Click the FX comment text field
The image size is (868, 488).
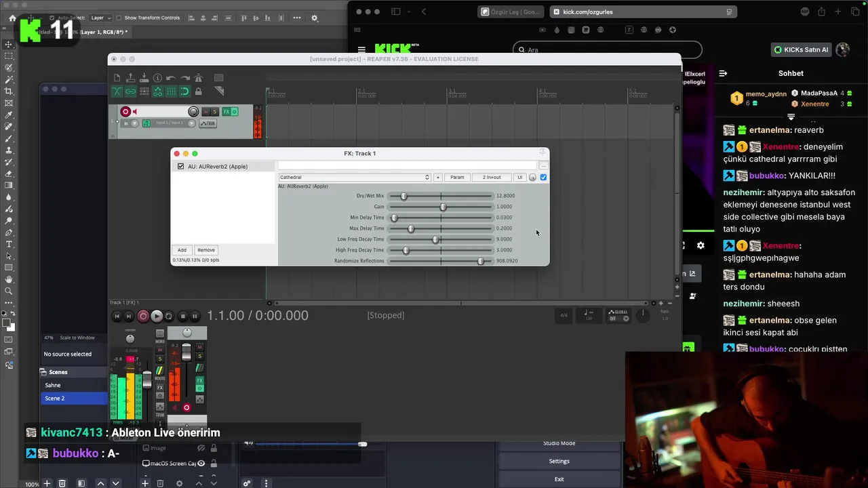click(407, 165)
